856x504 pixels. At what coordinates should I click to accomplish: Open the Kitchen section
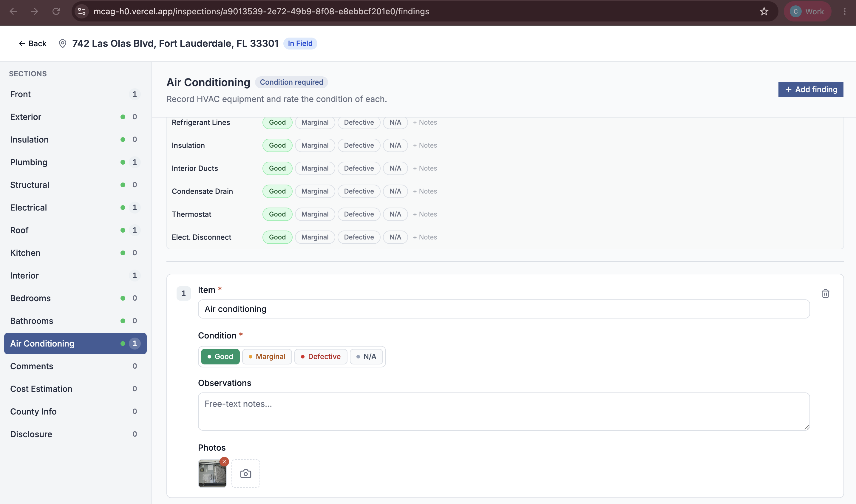[75, 253]
